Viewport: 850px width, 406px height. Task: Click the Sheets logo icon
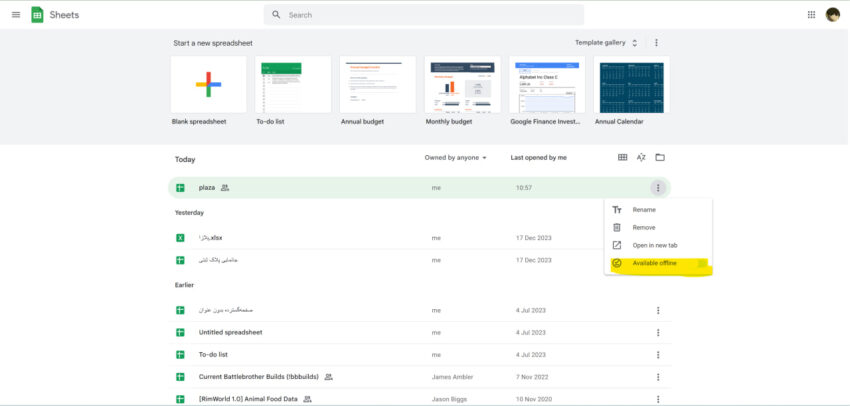click(x=37, y=15)
